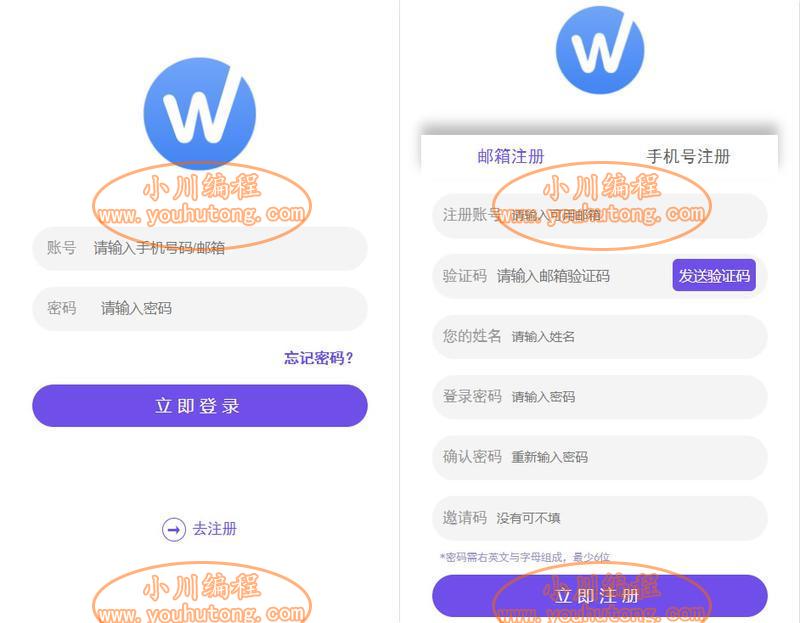This screenshot has width=800, height=623.
Task: Click the W logo above the registration form
Action: [599, 50]
